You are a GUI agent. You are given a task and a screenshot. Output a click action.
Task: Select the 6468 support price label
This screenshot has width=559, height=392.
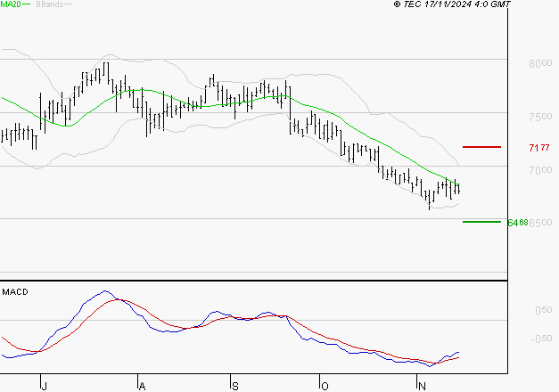tap(517, 222)
